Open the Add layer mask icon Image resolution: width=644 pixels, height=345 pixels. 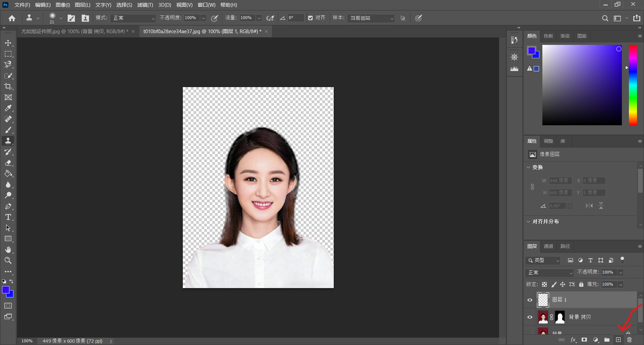(x=584, y=340)
